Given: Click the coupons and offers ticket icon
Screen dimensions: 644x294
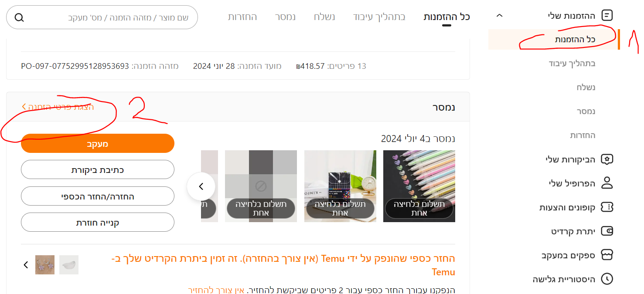Looking at the screenshot, I should click(607, 207).
